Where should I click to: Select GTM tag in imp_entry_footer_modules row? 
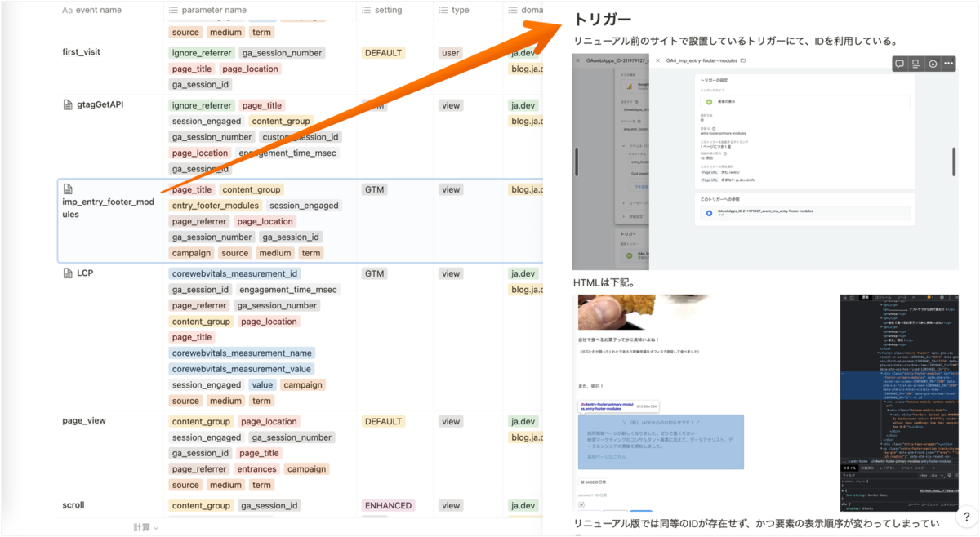[x=374, y=189]
